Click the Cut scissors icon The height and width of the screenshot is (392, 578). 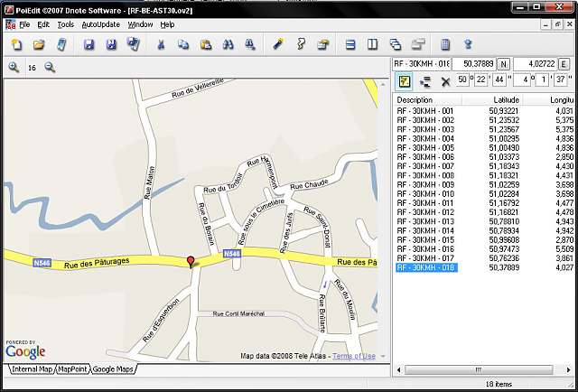[161, 44]
